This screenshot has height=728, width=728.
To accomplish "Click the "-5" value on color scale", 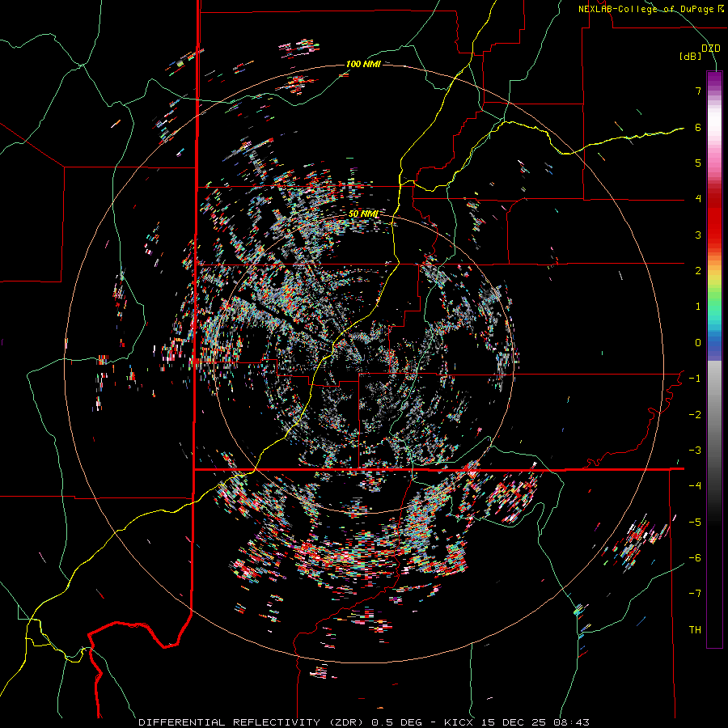I will pyautogui.click(x=695, y=523).
